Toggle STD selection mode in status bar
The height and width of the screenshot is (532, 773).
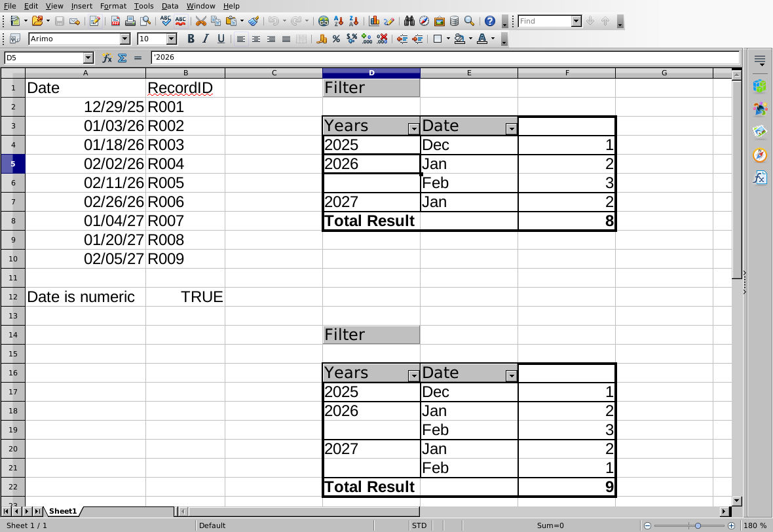click(419, 525)
